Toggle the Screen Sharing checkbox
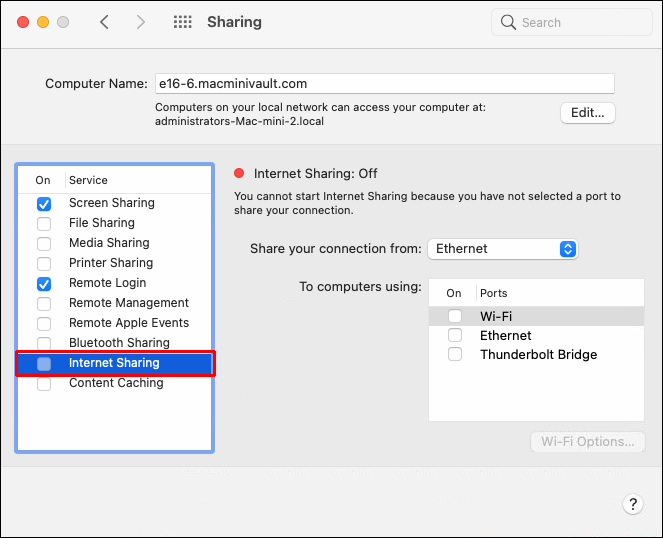 44,203
